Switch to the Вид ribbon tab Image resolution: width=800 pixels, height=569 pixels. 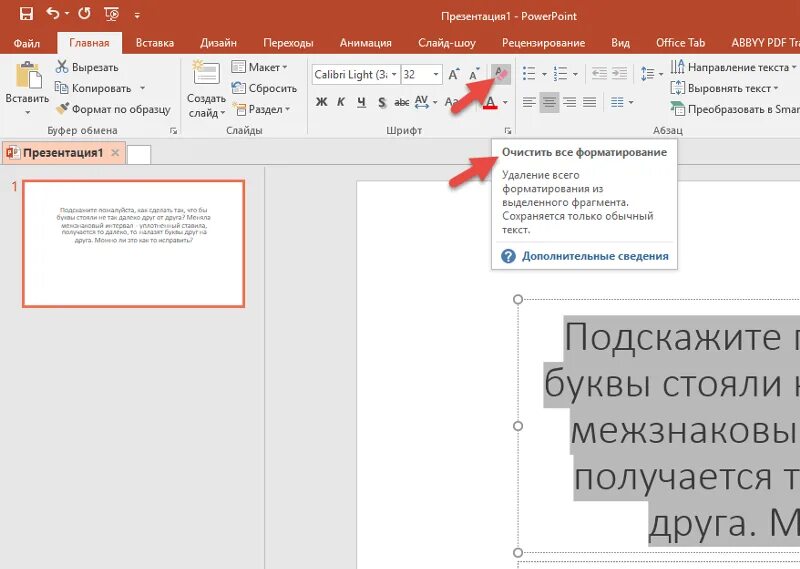pyautogui.click(x=620, y=43)
